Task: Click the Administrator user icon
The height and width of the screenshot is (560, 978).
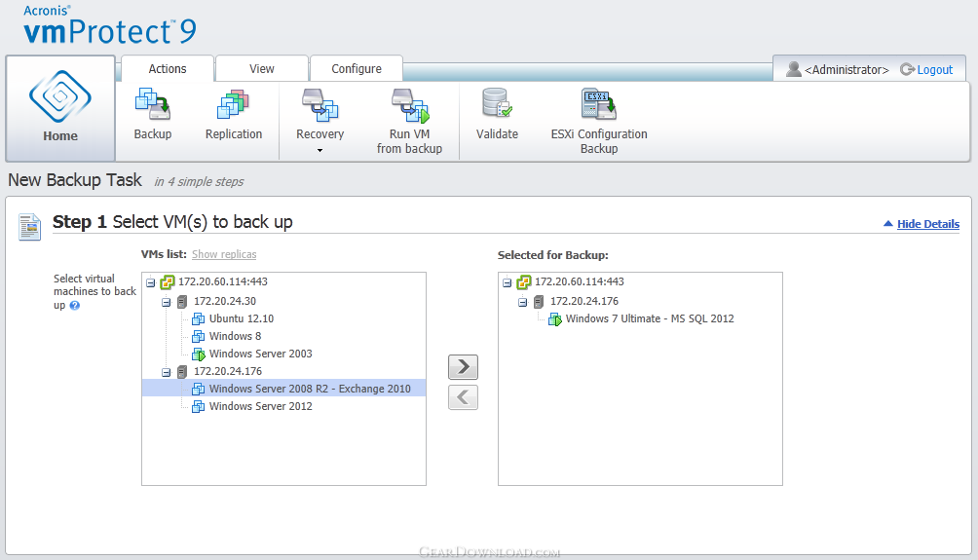Action: tap(793, 69)
